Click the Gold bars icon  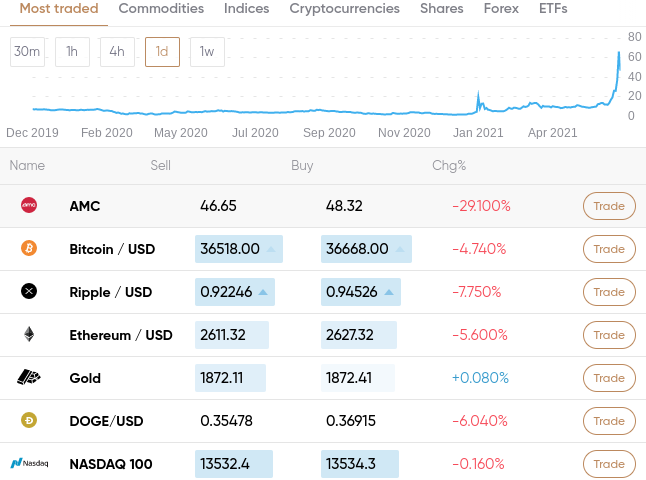pyautogui.click(x=29, y=377)
